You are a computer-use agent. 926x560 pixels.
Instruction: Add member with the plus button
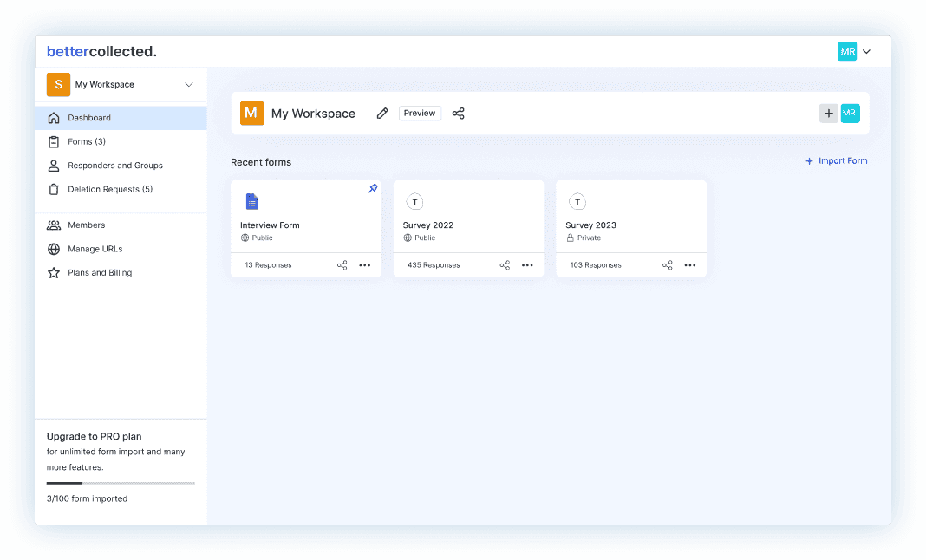coord(829,114)
